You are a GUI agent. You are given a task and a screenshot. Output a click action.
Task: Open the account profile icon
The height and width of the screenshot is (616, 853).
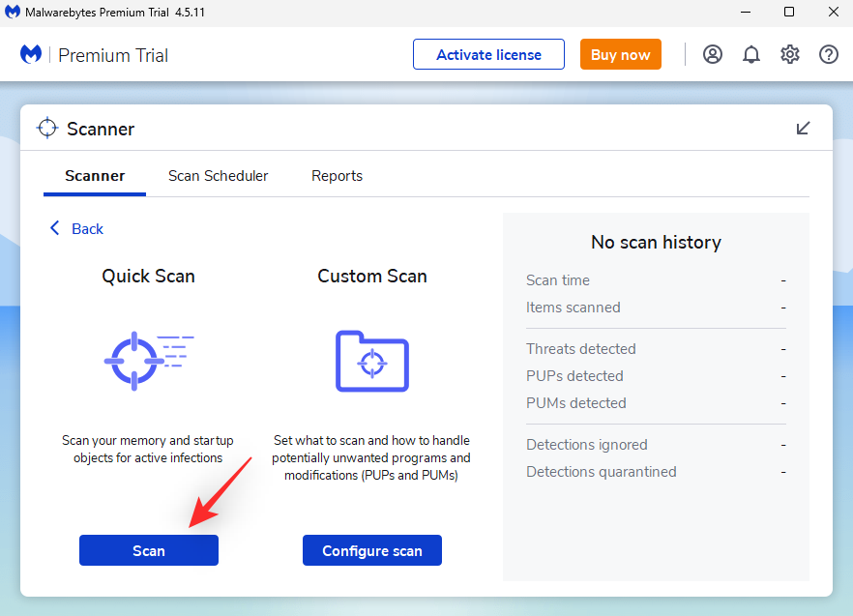pyautogui.click(x=713, y=54)
